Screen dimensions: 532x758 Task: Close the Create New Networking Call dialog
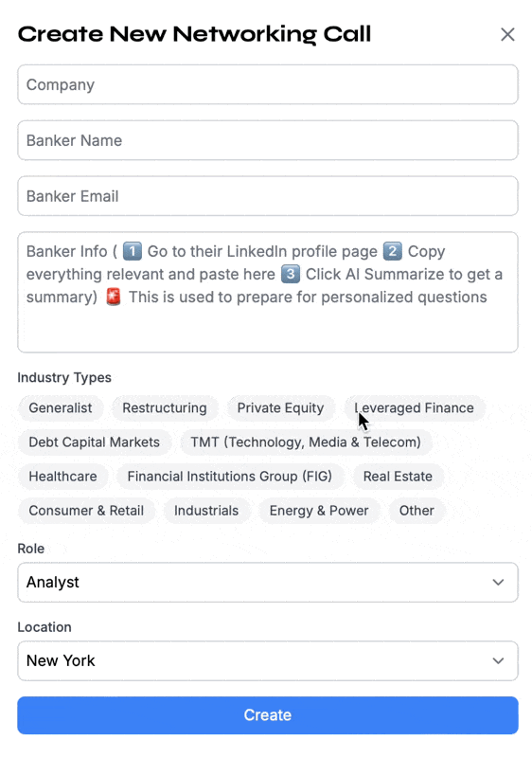pos(507,34)
